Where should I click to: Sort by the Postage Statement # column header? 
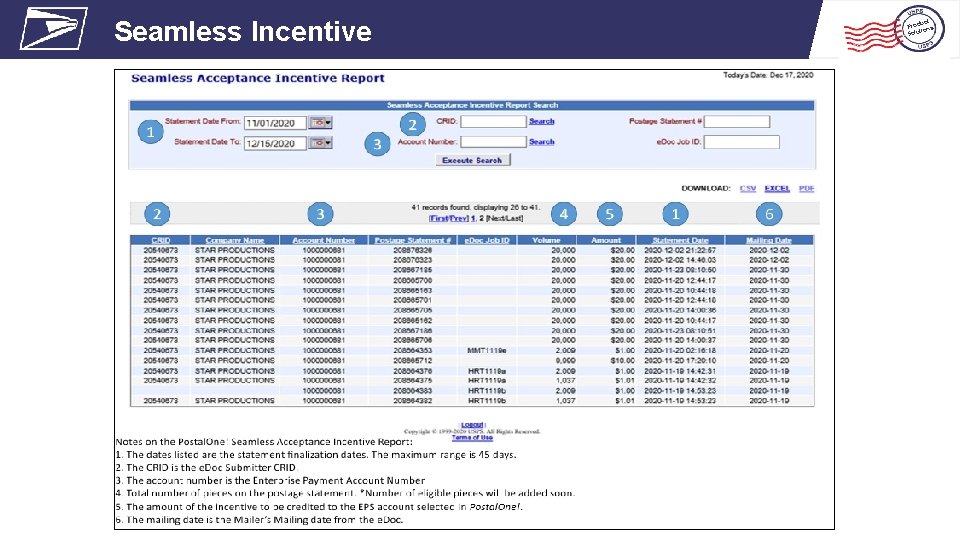[413, 240]
